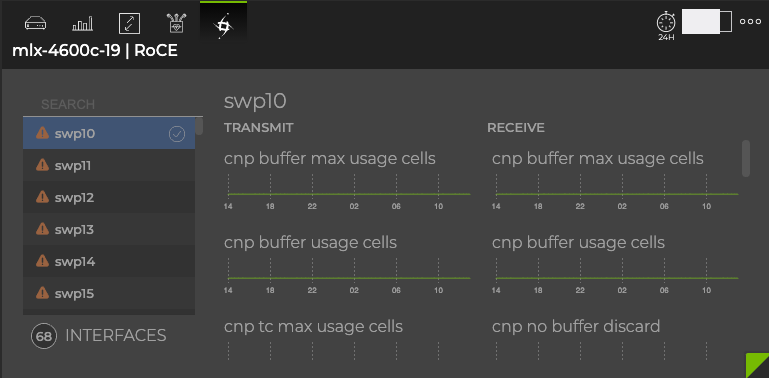This screenshot has width=769, height=378.
Task: Open the digital optics diamond tab icon
Action: [x=176, y=23]
